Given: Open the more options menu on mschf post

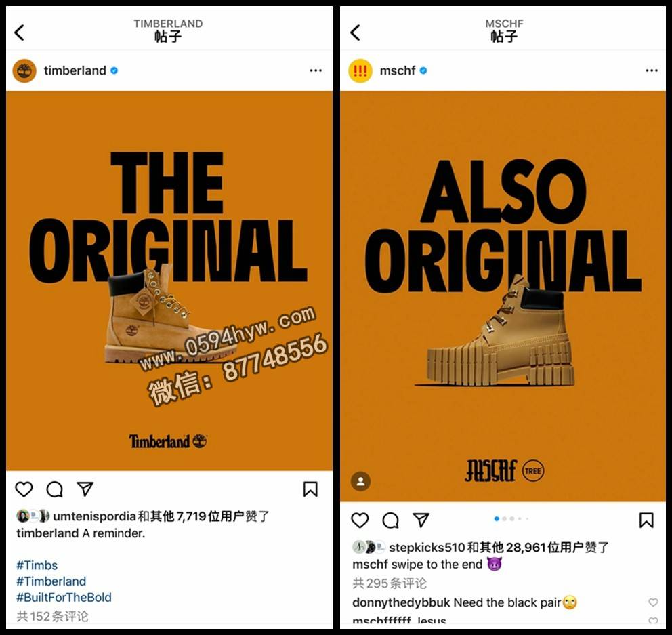Looking at the screenshot, I should [x=652, y=70].
